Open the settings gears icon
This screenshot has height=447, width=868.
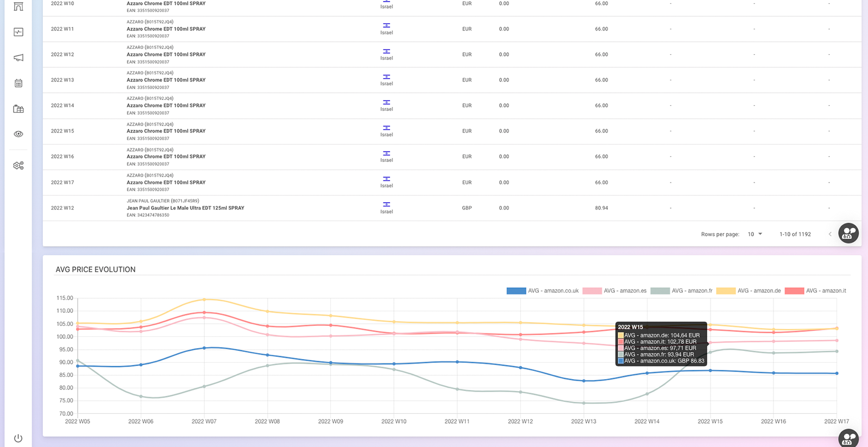tap(18, 166)
